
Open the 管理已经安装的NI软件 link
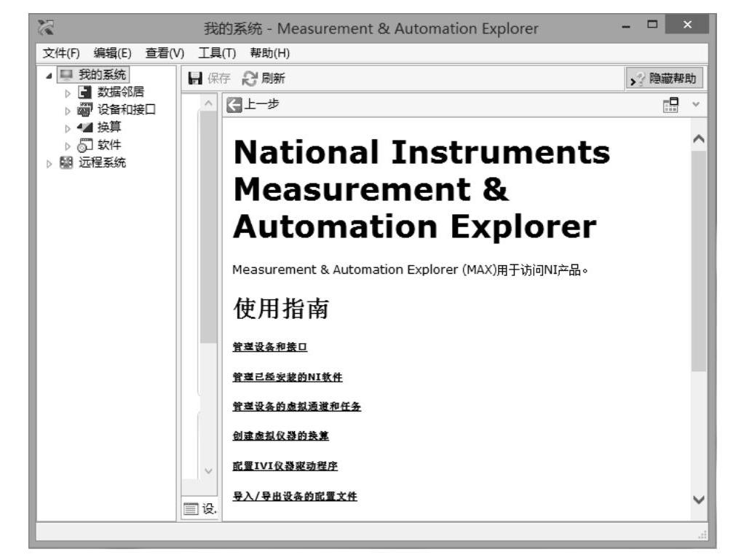click(x=287, y=376)
